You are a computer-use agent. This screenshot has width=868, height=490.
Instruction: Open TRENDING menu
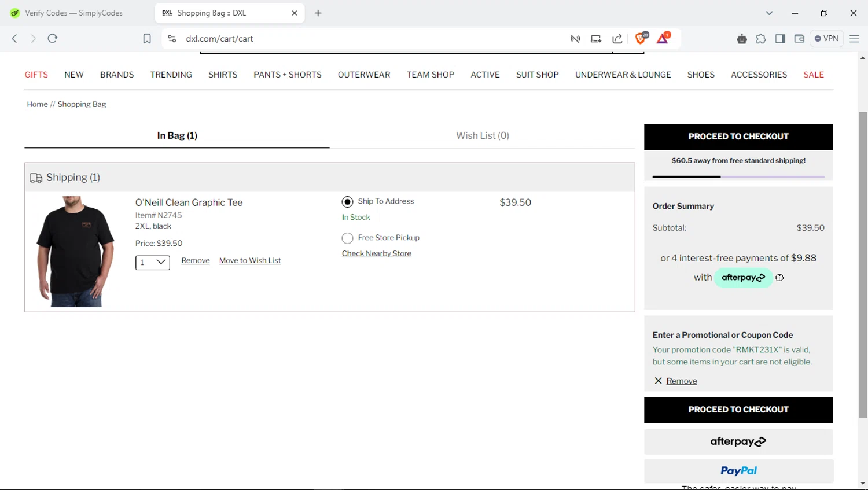tap(171, 75)
